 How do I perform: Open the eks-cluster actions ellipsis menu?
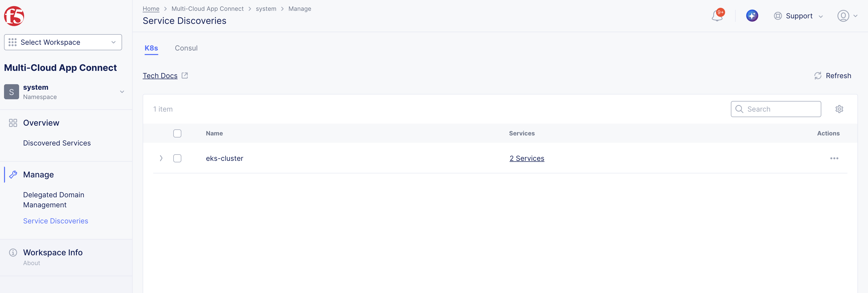tap(834, 159)
